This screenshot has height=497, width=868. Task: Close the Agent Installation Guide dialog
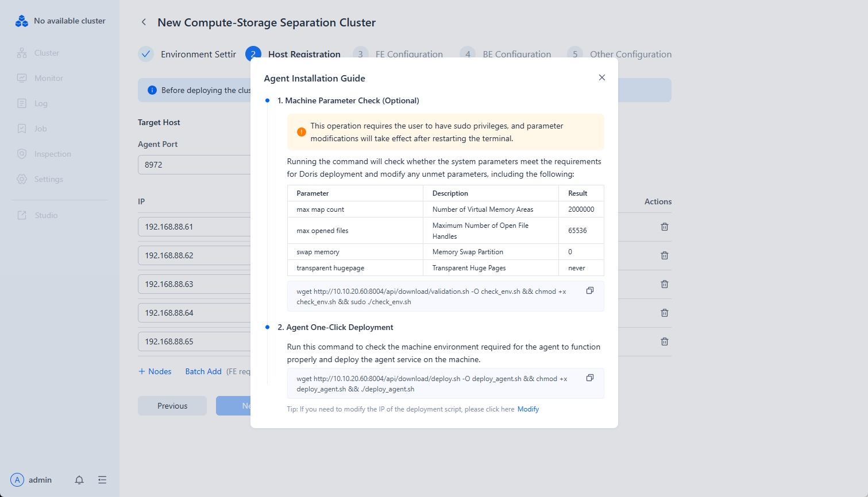coord(601,77)
